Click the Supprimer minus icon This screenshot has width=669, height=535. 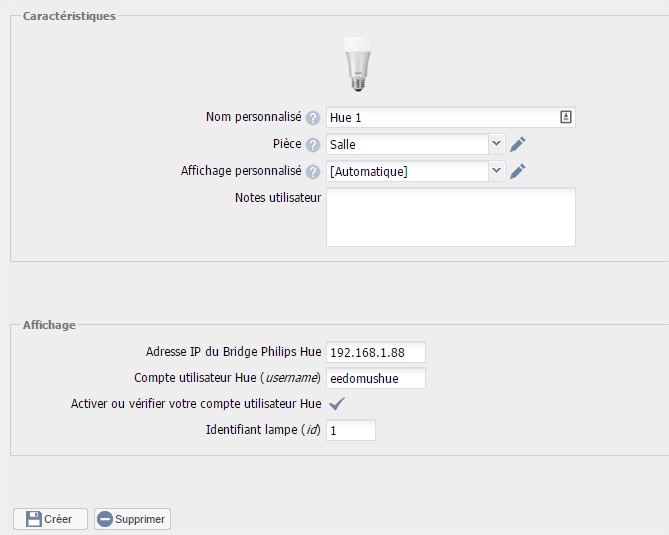(105, 519)
